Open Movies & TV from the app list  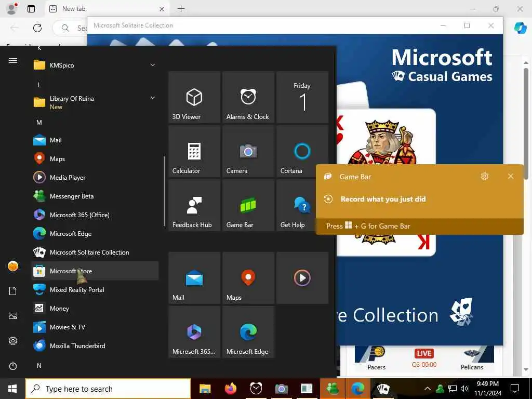[95, 327]
